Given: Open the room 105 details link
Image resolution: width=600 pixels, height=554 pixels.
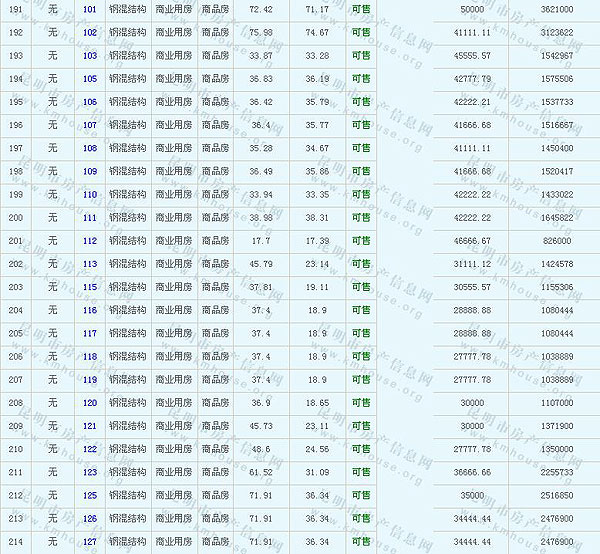Looking at the screenshot, I should click(90, 78).
